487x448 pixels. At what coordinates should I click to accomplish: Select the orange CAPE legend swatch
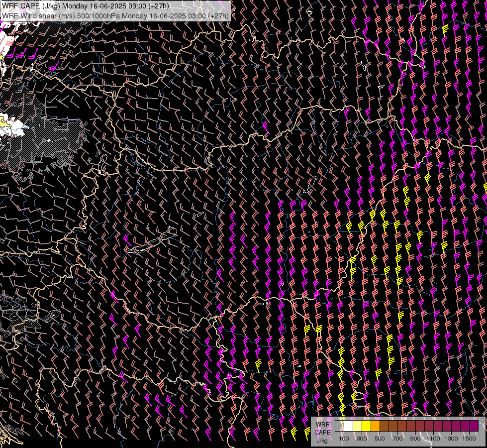pyautogui.click(x=375, y=426)
